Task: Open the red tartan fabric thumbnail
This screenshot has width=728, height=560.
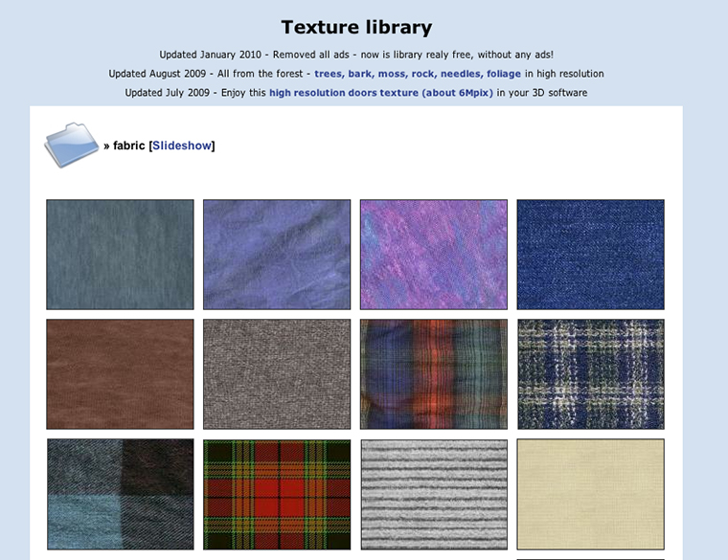Action: tap(277, 495)
